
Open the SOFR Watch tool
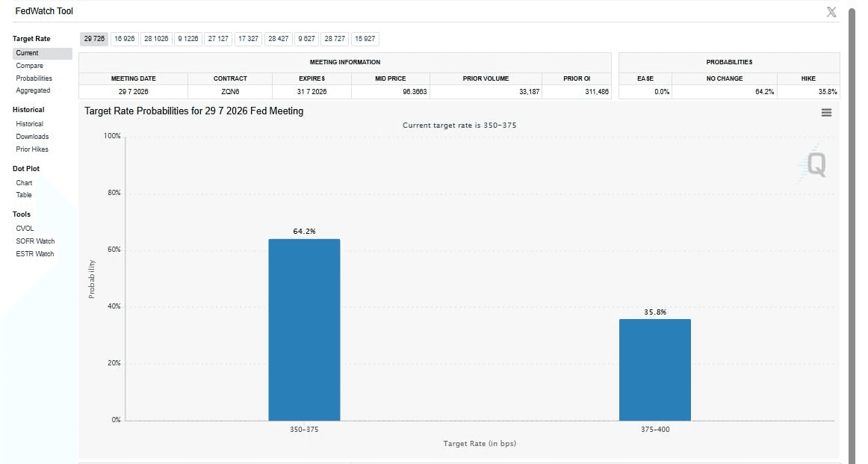(x=35, y=241)
